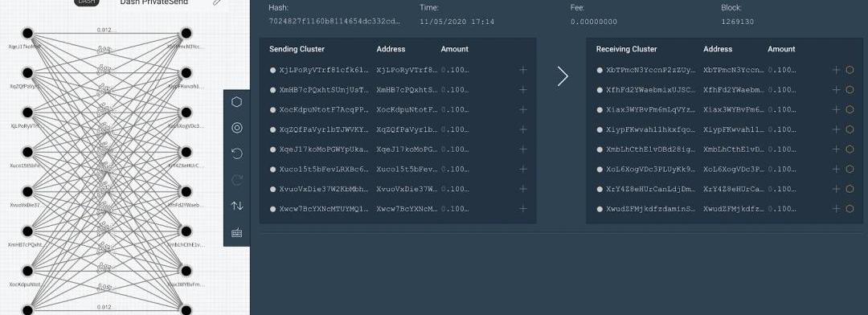
Task: Click the Receiving Cluster column header
Action: 626,49
